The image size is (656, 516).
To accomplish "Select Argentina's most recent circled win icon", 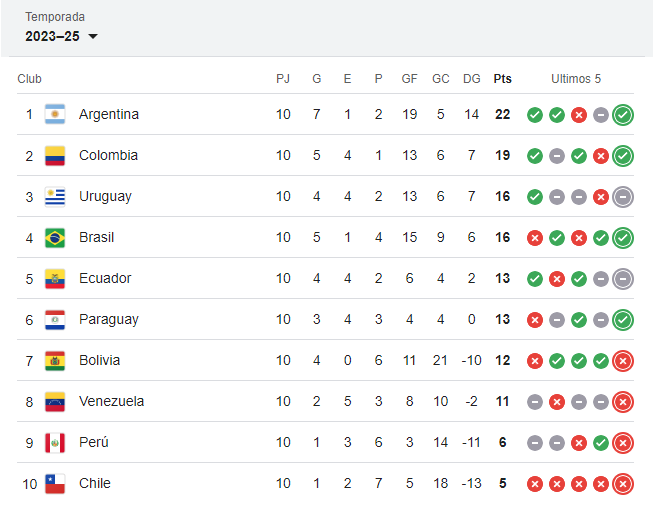I will click(623, 115).
